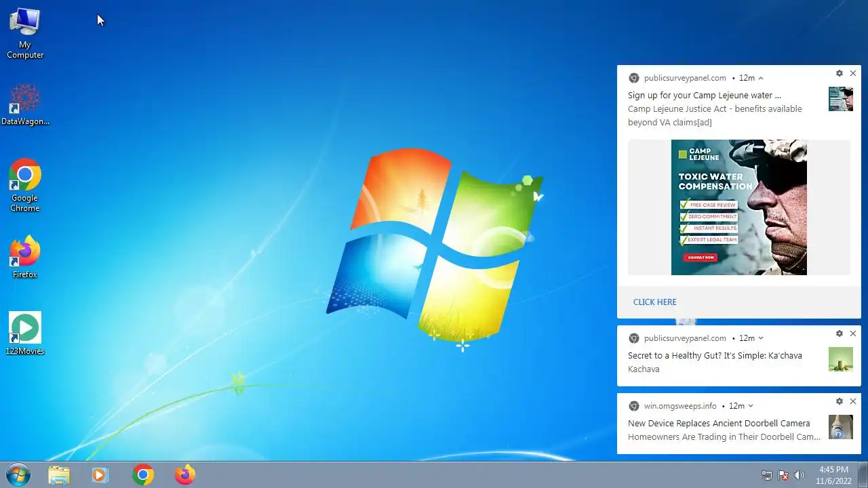The width and height of the screenshot is (868, 488).
Task: Click the New Device Replaces Doorbell Camera title
Action: pyautogui.click(x=719, y=424)
